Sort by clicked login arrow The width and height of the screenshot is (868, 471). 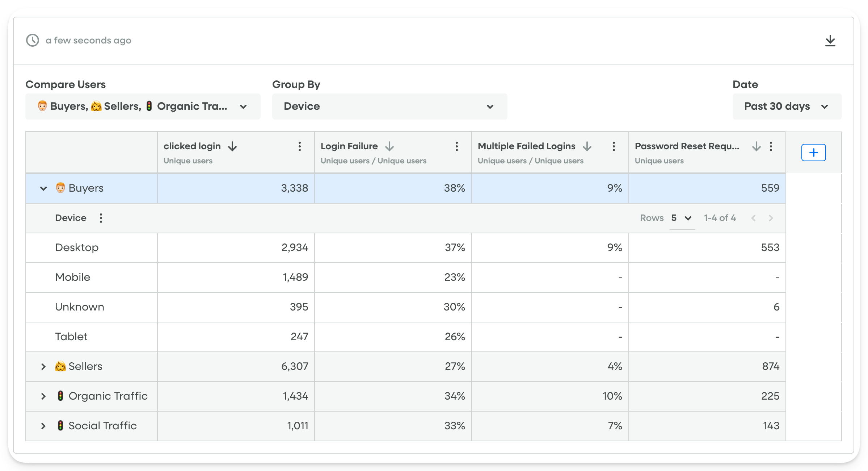tap(232, 146)
